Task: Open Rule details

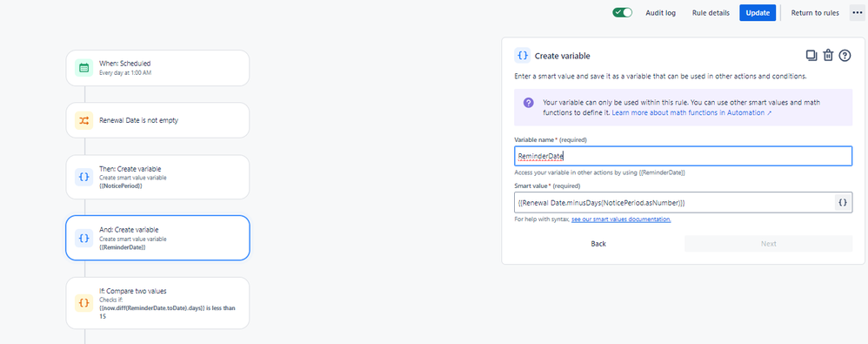Action: pyautogui.click(x=711, y=13)
